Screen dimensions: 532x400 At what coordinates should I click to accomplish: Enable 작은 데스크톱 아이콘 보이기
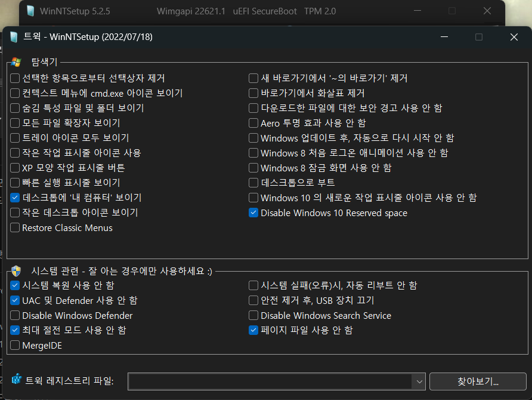(x=15, y=213)
